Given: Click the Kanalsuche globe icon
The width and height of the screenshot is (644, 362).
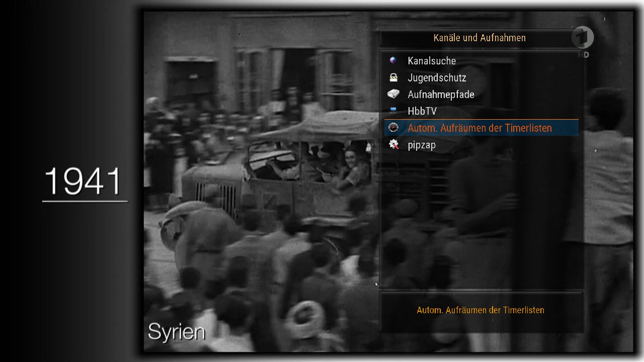Looking at the screenshot, I should [x=393, y=61].
